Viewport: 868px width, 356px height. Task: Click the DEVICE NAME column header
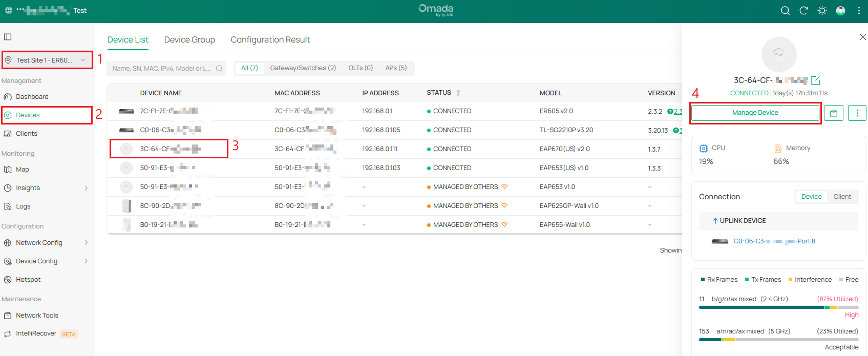(x=161, y=93)
